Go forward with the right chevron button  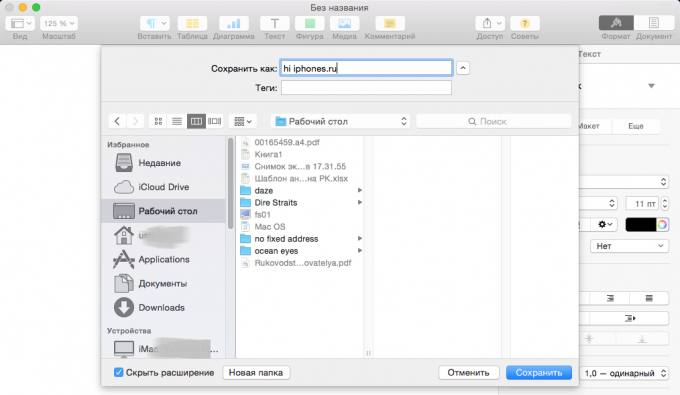click(135, 121)
